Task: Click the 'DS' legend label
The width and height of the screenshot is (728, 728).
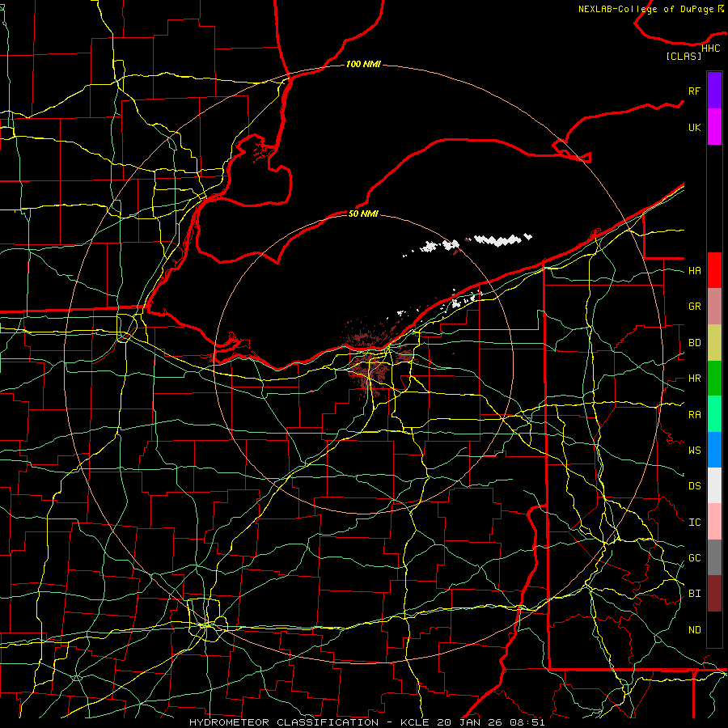Action: click(x=694, y=486)
